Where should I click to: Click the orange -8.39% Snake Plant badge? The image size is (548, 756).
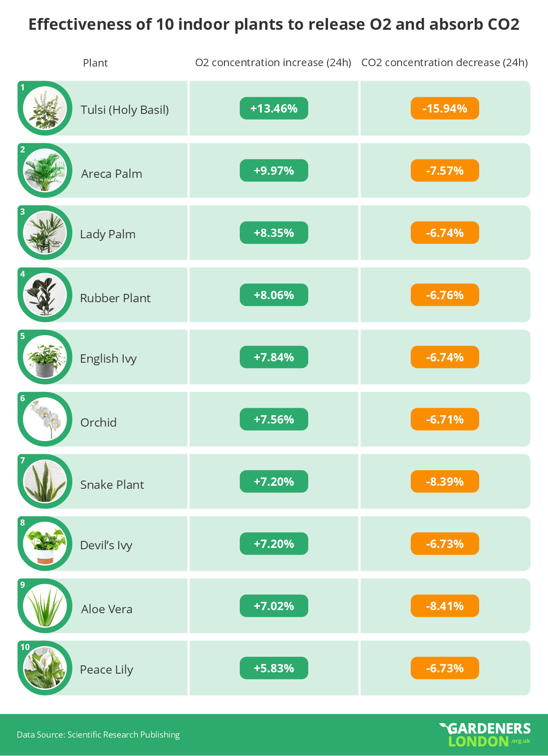pyautogui.click(x=445, y=481)
